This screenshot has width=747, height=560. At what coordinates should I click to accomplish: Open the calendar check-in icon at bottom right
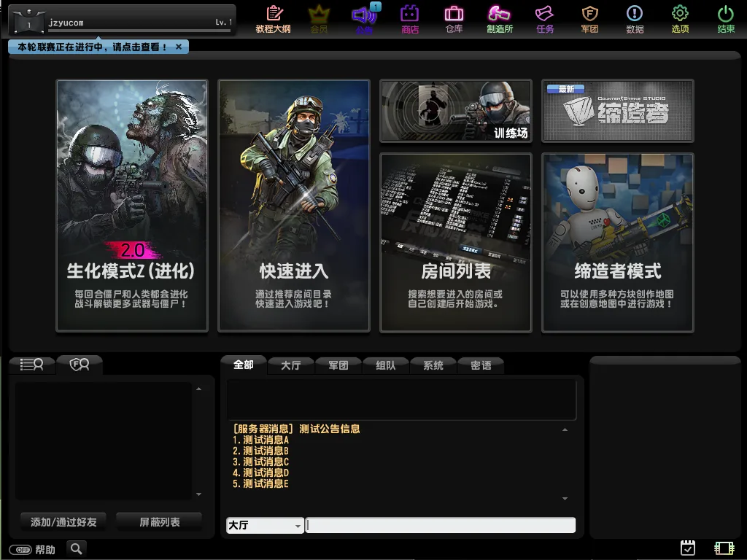(x=687, y=548)
